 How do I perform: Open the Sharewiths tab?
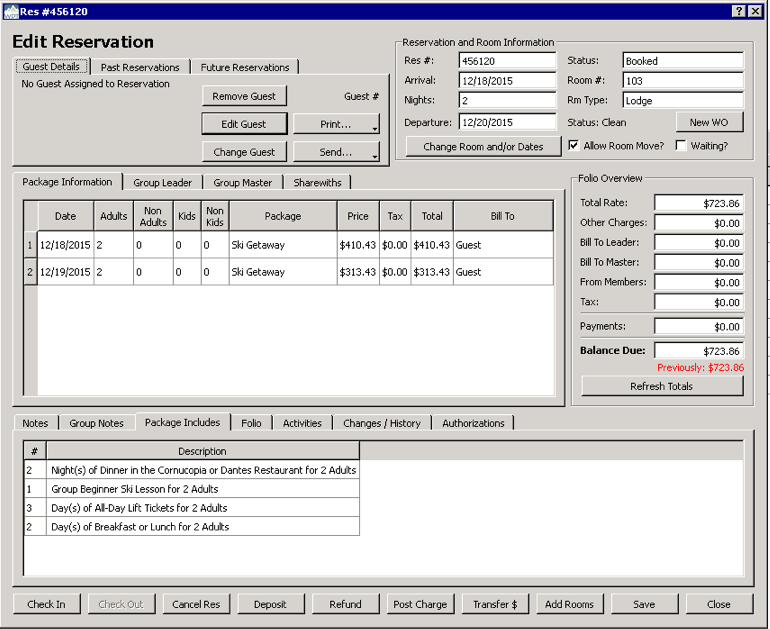point(317,183)
